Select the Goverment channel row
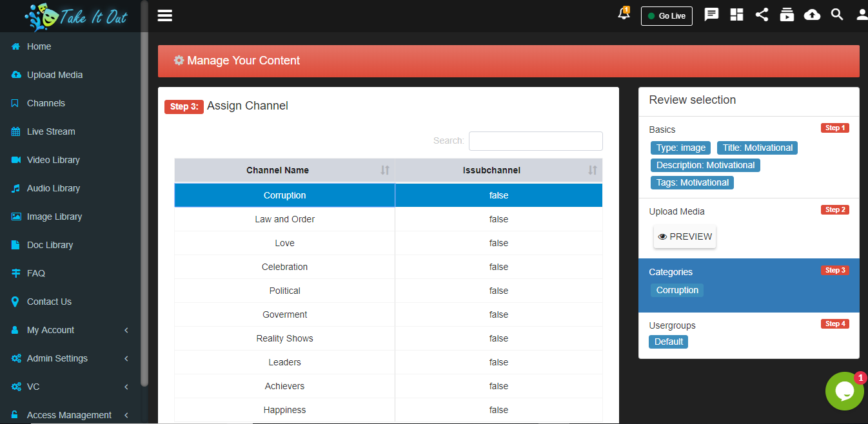This screenshot has width=868, height=424. (x=388, y=314)
